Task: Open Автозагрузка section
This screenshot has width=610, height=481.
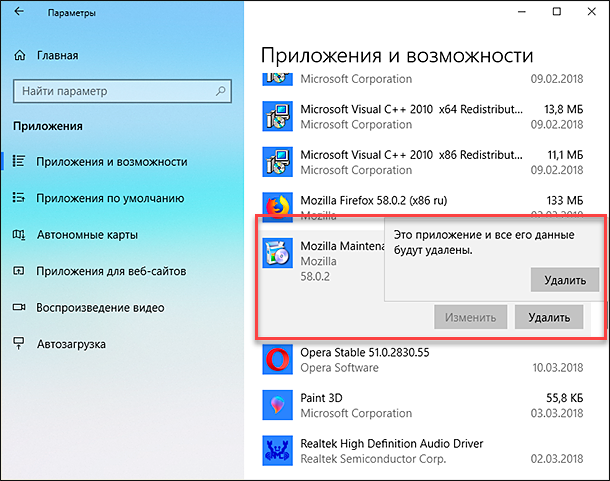Action: pos(71,344)
